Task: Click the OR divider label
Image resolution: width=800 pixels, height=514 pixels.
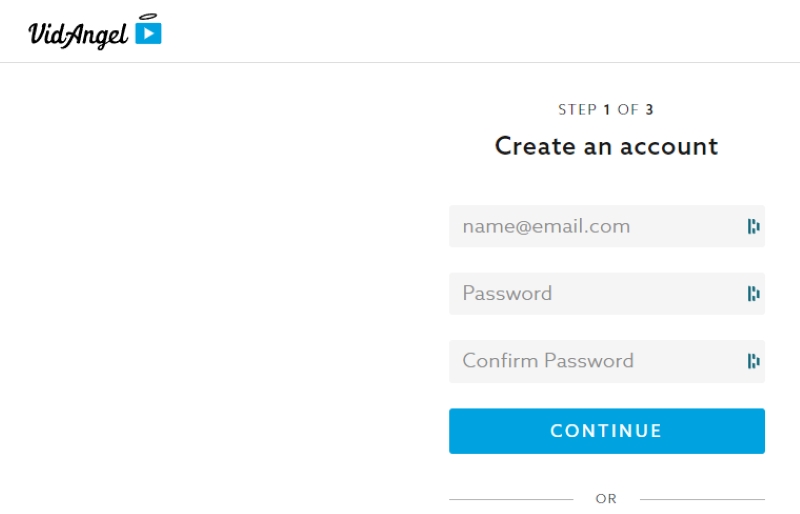Action: [606, 499]
